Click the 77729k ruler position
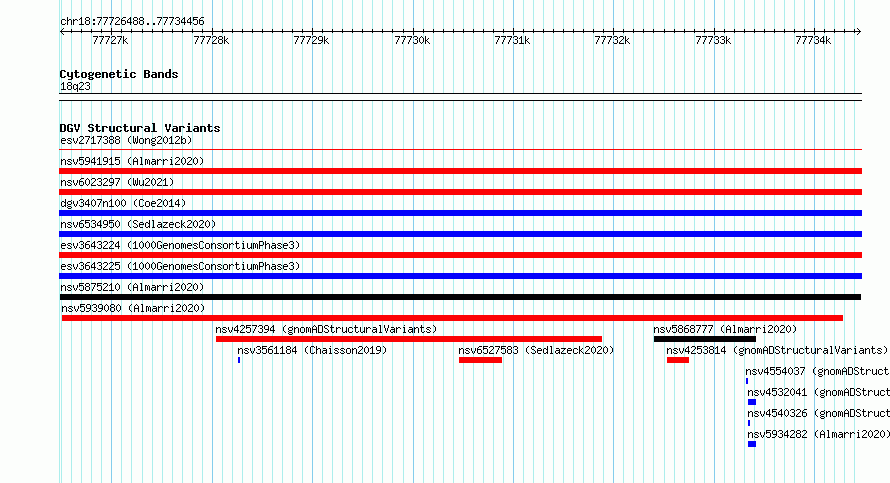This screenshot has width=890, height=483. click(311, 40)
